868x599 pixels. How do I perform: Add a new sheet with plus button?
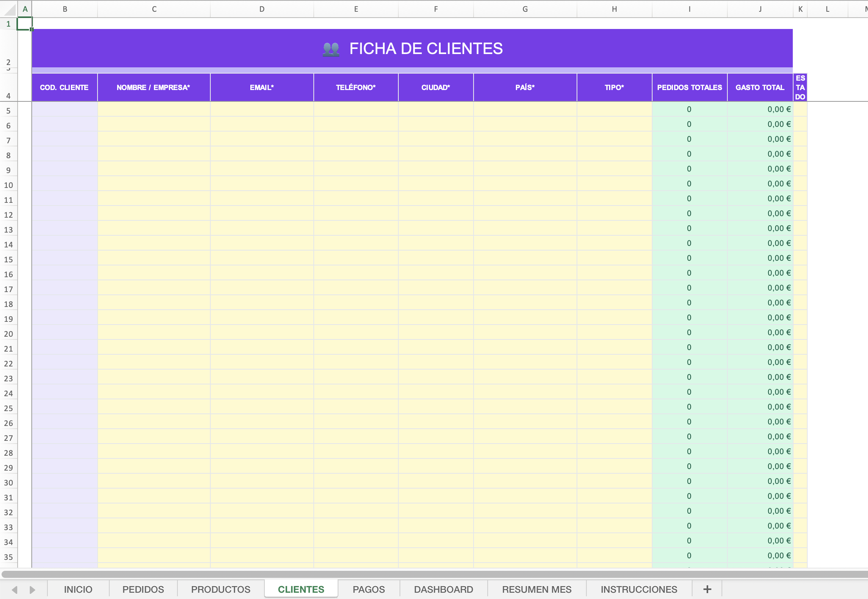pyautogui.click(x=707, y=589)
